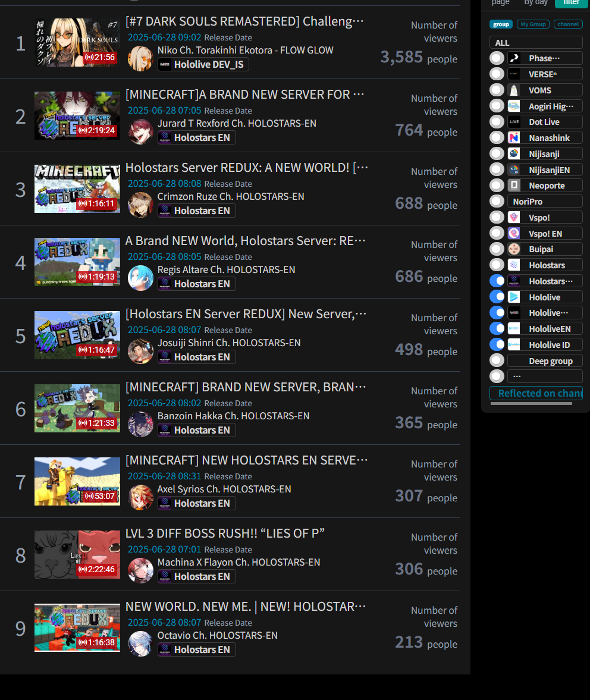Click Jurard T Rexford channel avatar
Viewport: 590px width, 700px height.
click(x=140, y=131)
